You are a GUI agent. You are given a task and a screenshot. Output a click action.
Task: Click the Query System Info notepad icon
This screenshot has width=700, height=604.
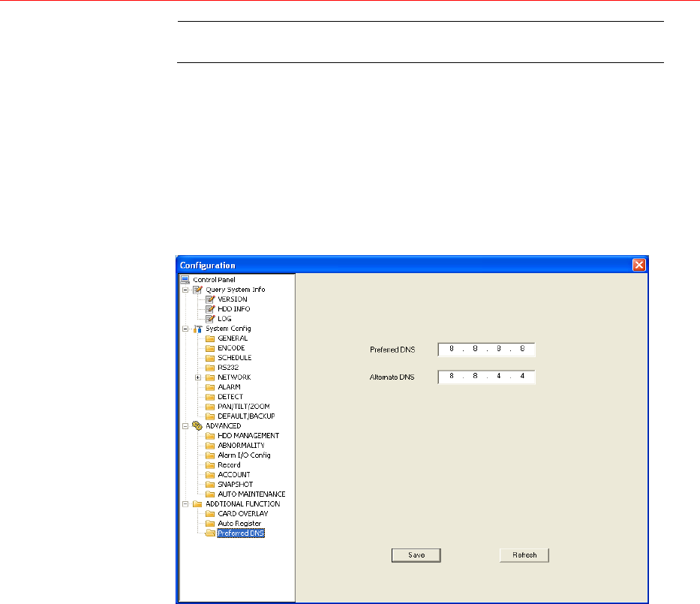(198, 290)
